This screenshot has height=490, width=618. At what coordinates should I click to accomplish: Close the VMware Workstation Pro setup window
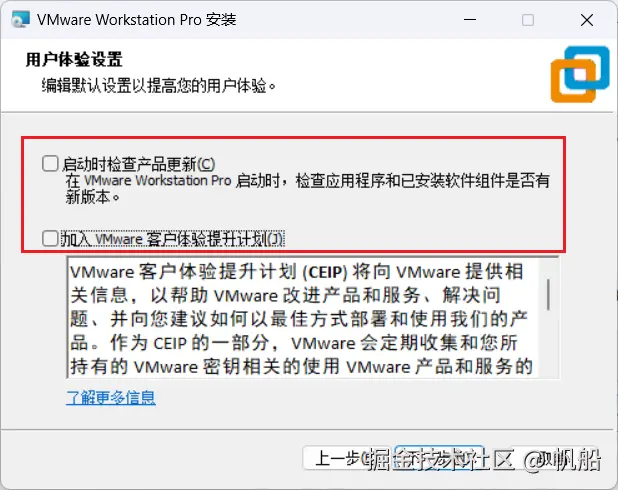(586, 20)
